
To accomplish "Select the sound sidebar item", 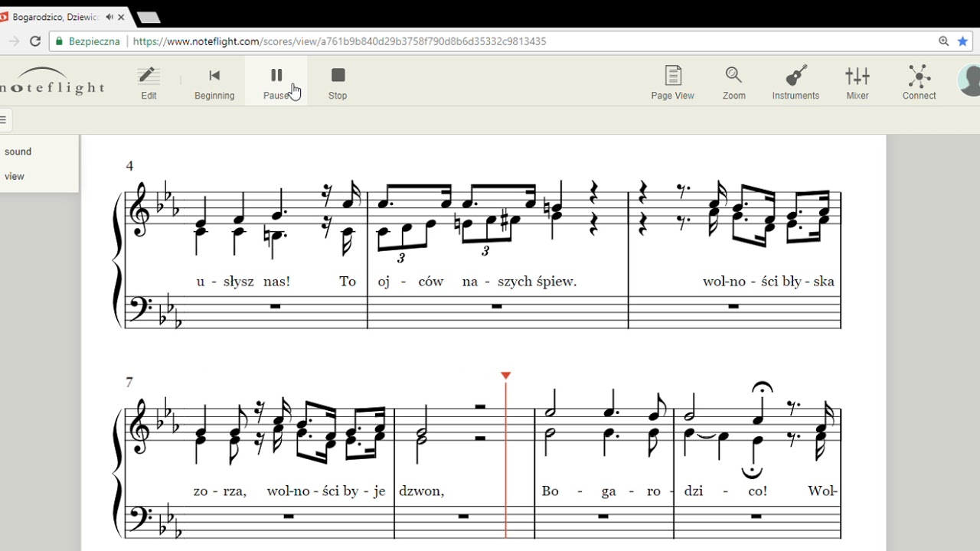I will [18, 152].
